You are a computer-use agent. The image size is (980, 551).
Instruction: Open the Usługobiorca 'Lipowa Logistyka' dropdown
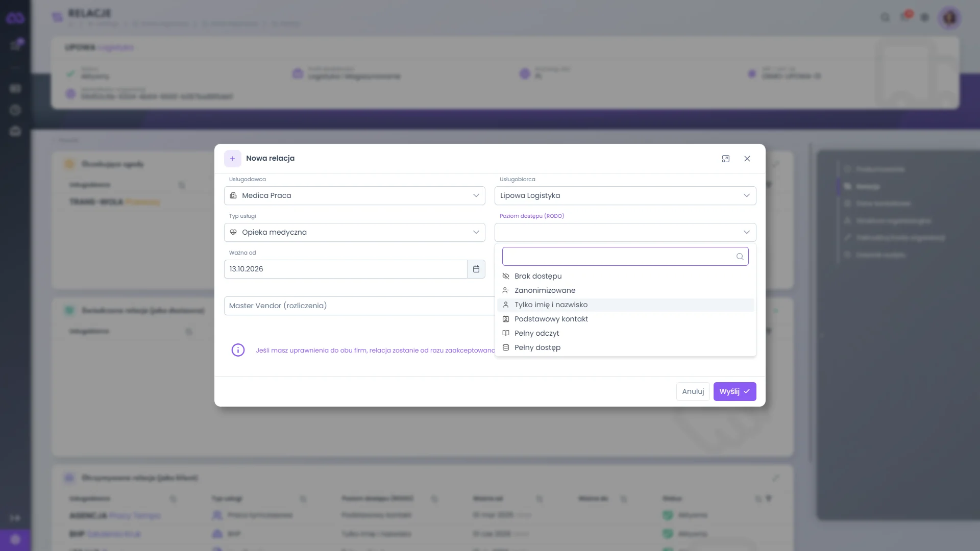625,195
